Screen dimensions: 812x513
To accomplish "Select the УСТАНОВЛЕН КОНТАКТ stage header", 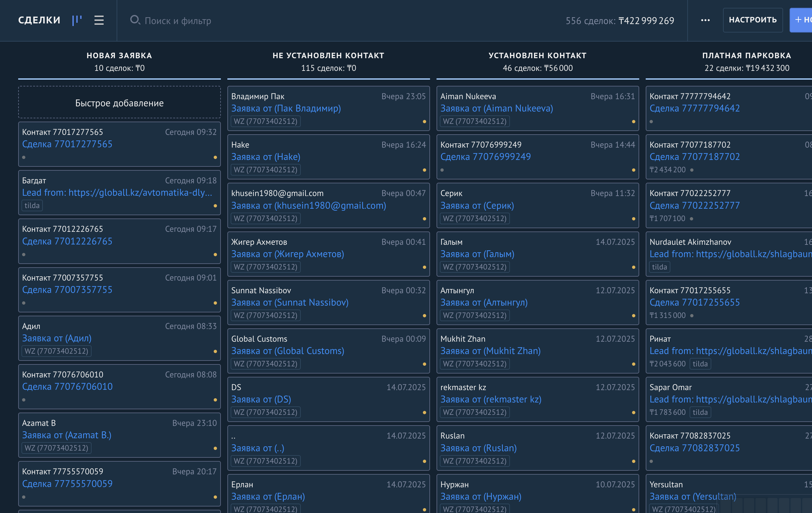I will point(537,56).
